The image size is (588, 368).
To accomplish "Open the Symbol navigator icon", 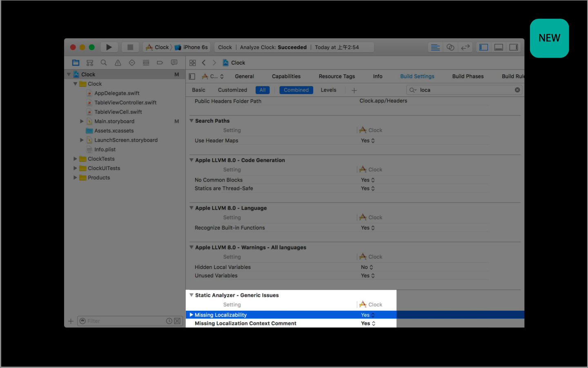I will click(90, 63).
